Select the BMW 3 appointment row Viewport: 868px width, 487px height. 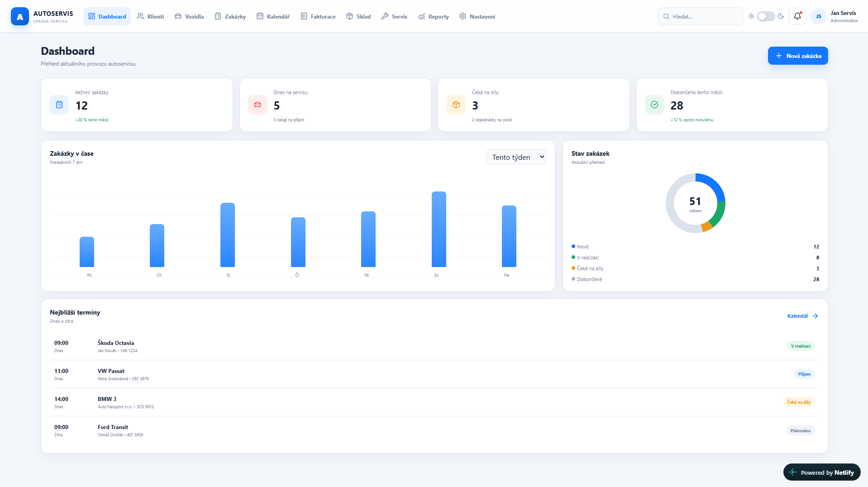[x=434, y=402]
